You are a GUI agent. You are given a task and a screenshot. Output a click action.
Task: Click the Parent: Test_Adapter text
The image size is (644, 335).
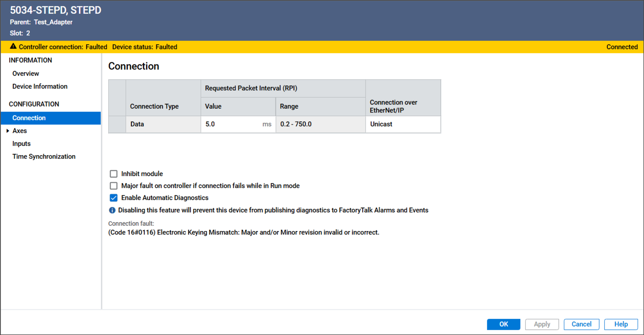41,22
